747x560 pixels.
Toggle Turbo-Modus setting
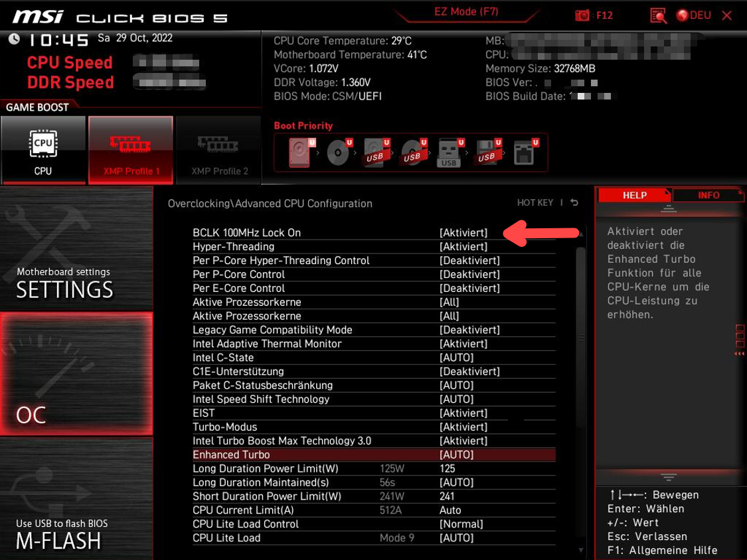(x=374, y=427)
